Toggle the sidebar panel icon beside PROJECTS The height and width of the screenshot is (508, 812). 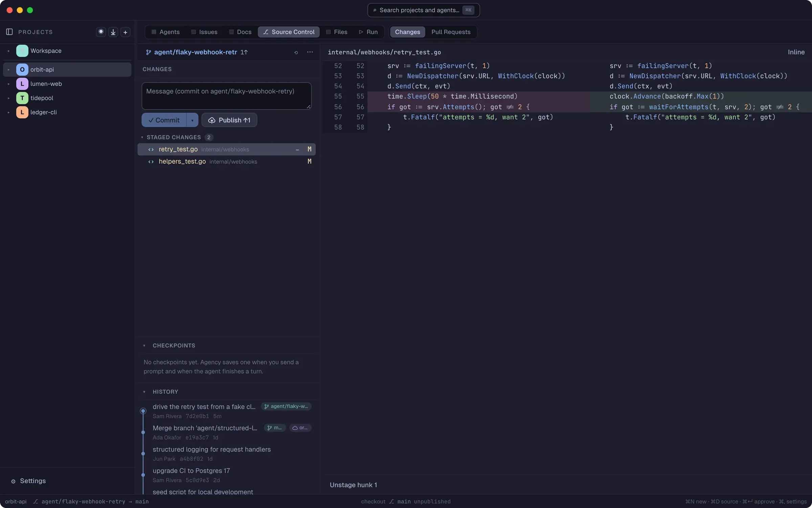(9, 32)
